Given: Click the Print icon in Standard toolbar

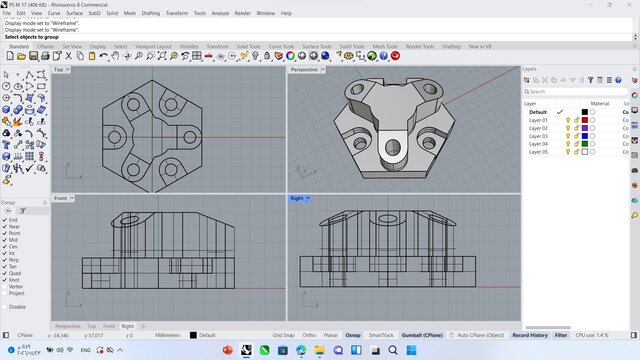Looking at the screenshot, I should coord(45,56).
